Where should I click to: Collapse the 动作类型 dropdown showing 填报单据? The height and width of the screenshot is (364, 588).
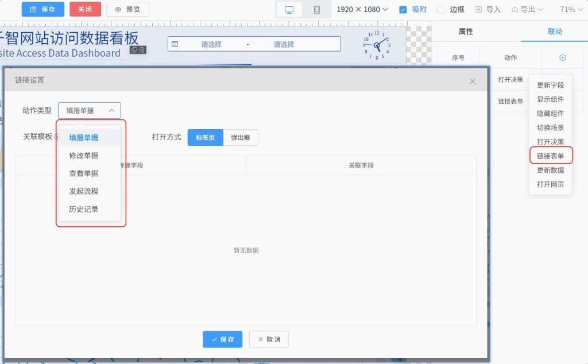89,111
